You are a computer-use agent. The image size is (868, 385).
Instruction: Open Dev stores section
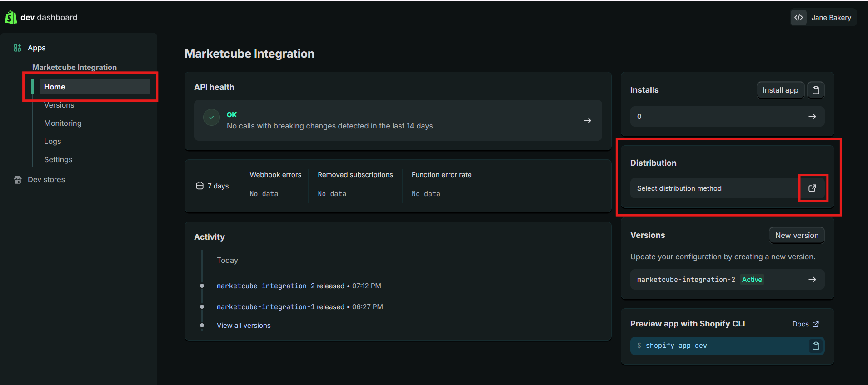coord(46,179)
